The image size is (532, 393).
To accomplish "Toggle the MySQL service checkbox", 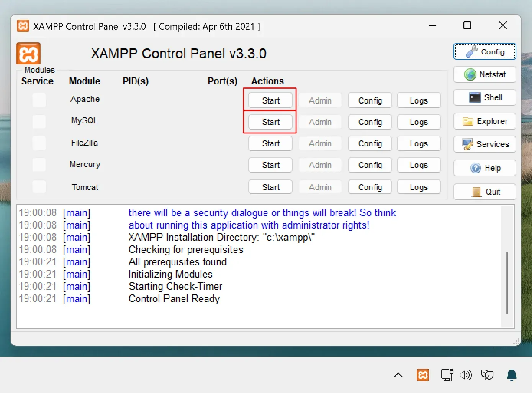I will tap(39, 122).
